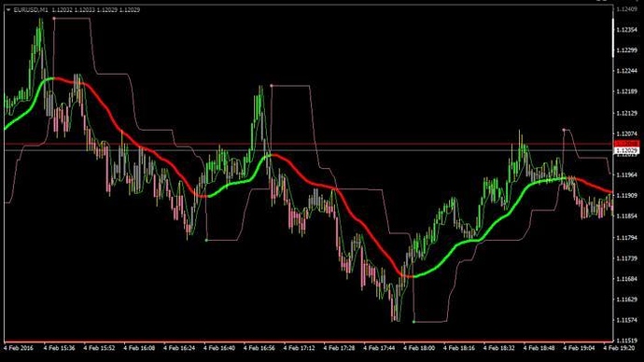
Task: Click the 1.11684 price scale label
Action: pyautogui.click(x=627, y=279)
